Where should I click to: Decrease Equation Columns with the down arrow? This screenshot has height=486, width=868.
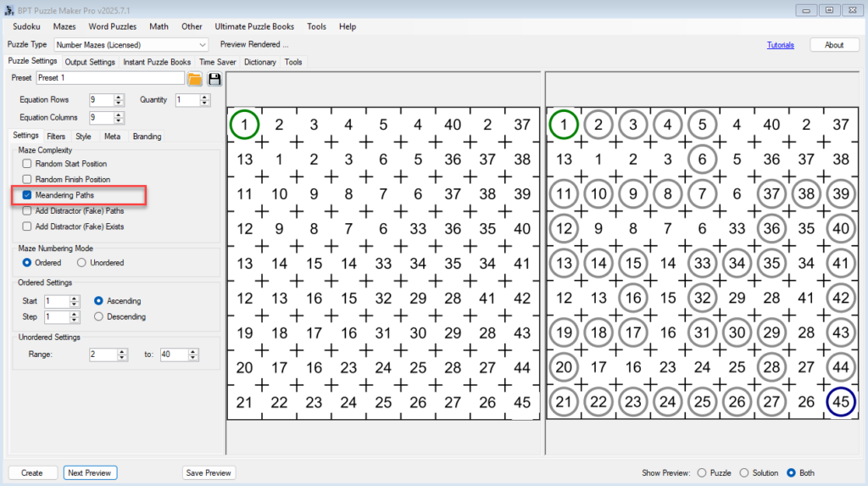coord(119,121)
